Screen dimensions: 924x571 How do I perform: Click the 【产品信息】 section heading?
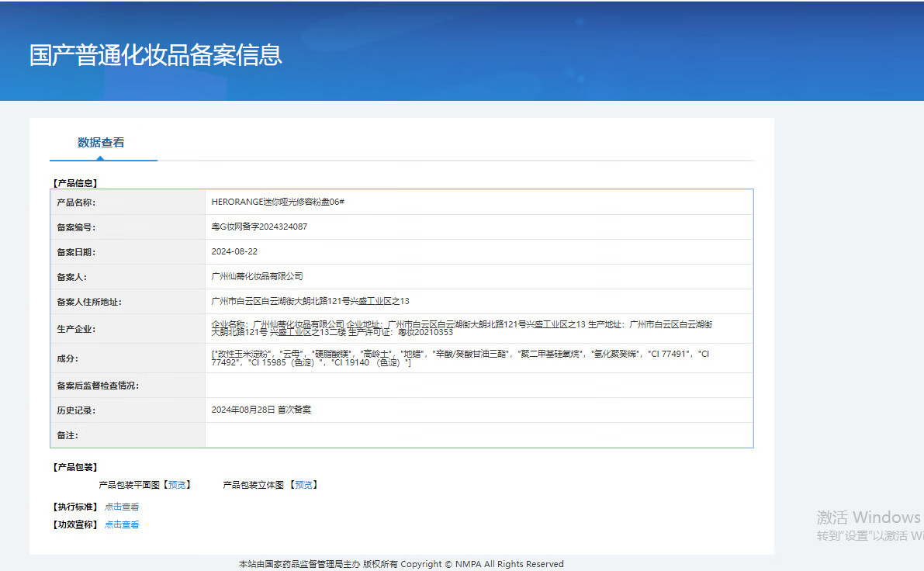(75, 183)
